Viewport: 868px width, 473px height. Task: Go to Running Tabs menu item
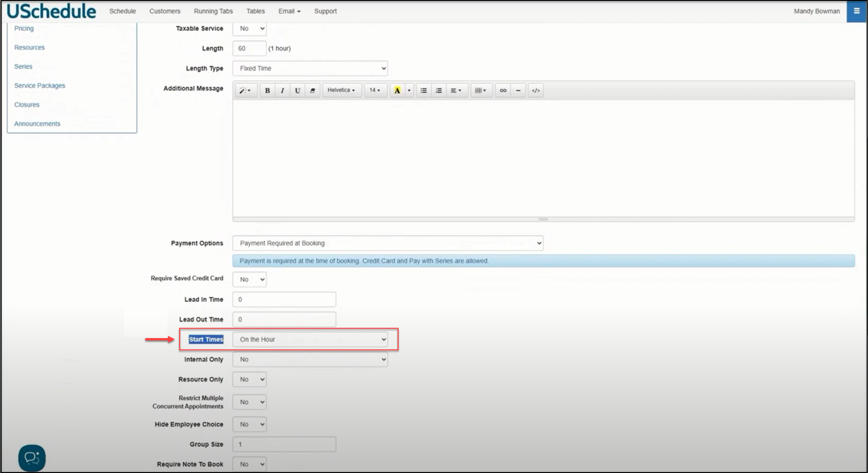click(213, 11)
